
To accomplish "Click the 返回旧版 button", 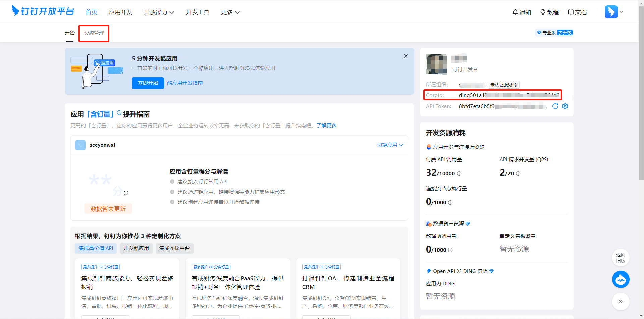I will tap(621, 258).
